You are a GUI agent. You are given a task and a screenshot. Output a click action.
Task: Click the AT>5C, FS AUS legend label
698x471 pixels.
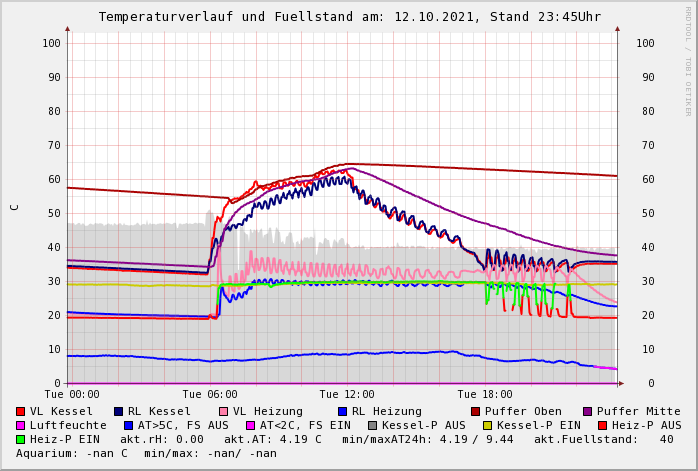pos(182,425)
